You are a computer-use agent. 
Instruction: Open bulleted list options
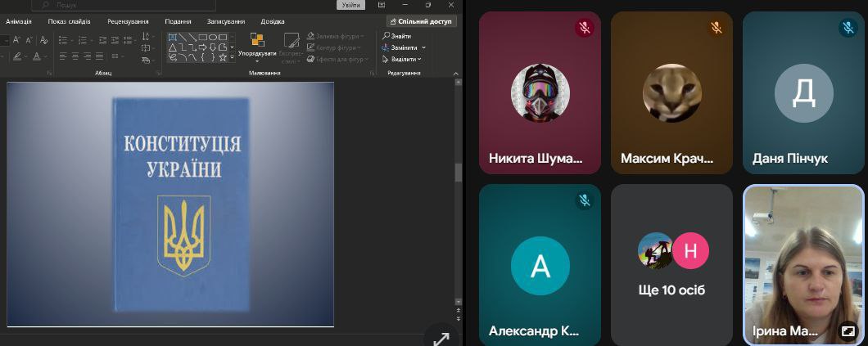click(73, 40)
